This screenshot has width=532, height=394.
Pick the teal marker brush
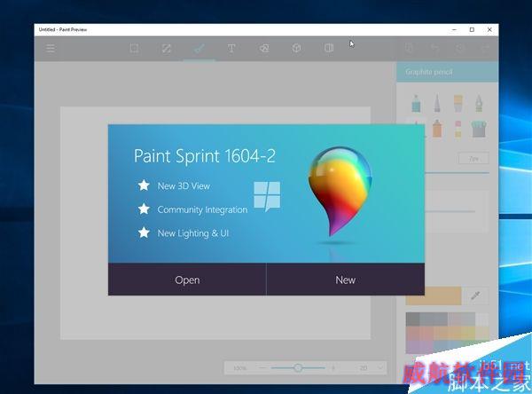coord(416,103)
